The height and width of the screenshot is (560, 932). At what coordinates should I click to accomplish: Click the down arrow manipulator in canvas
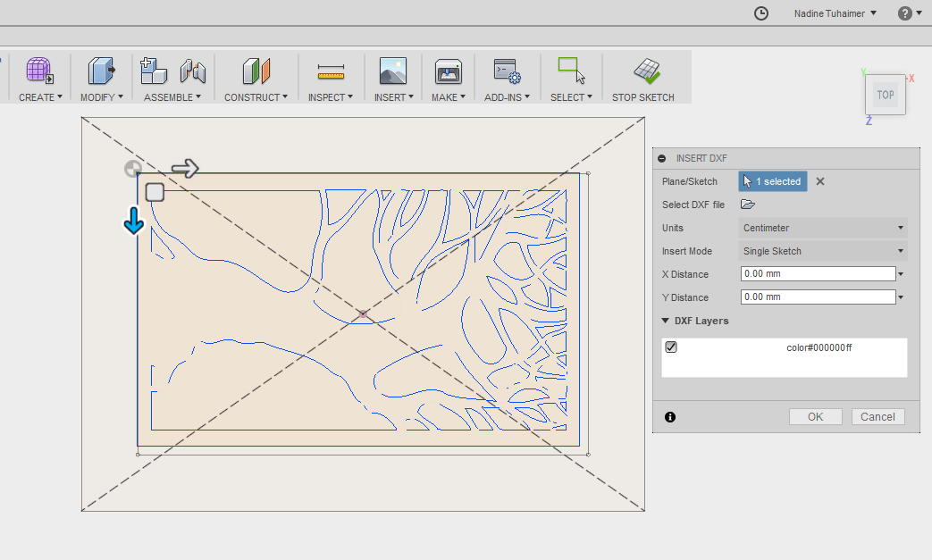pyautogui.click(x=134, y=221)
